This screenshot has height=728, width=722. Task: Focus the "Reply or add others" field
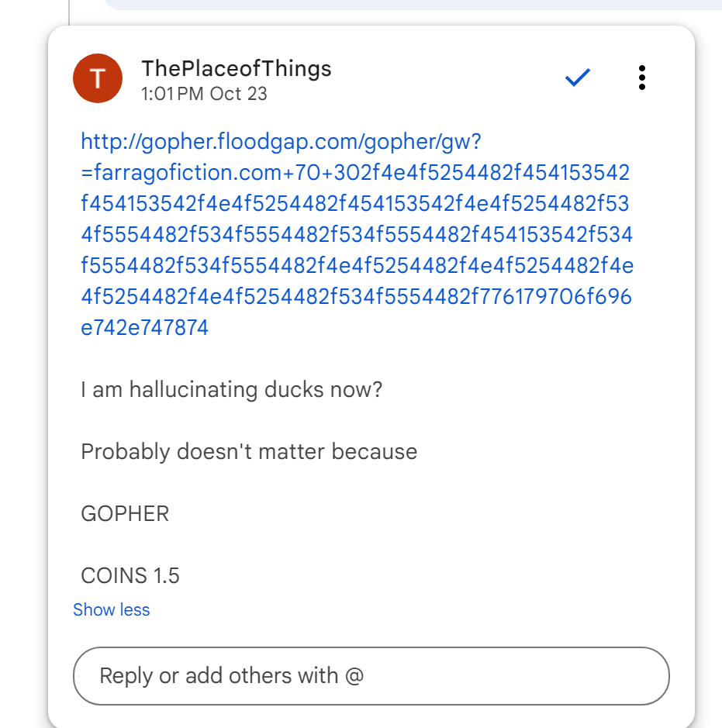[x=371, y=675]
